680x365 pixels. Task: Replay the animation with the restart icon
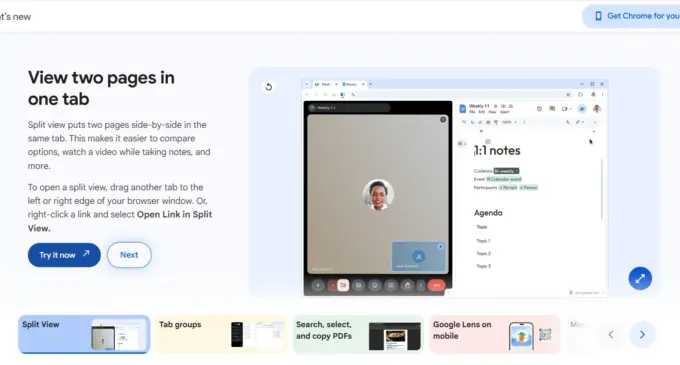[268, 87]
